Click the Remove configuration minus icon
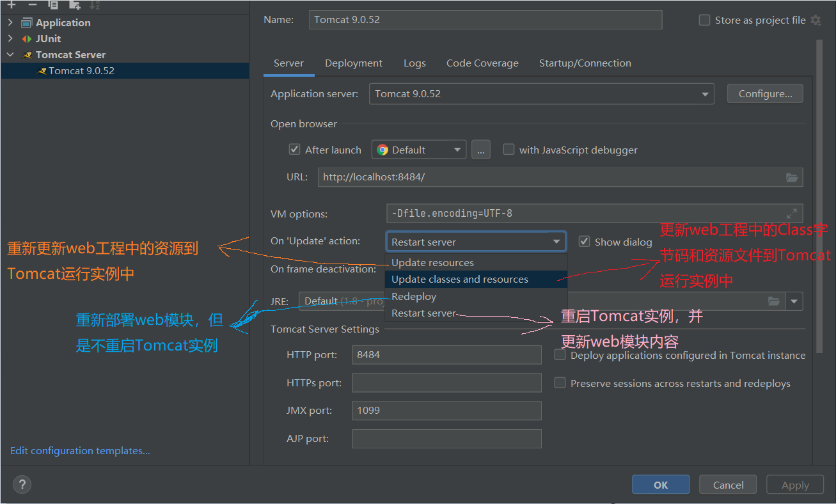The height and width of the screenshot is (504, 836). (32, 4)
